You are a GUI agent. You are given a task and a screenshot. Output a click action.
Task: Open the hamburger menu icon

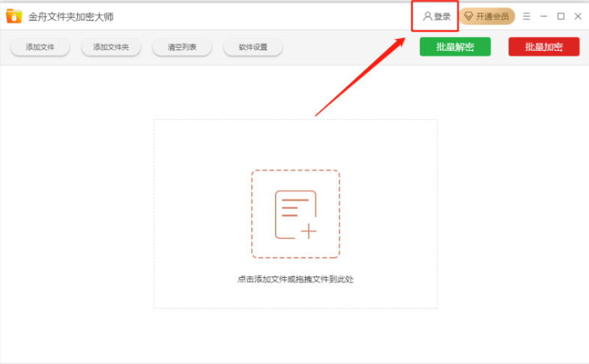click(x=527, y=16)
